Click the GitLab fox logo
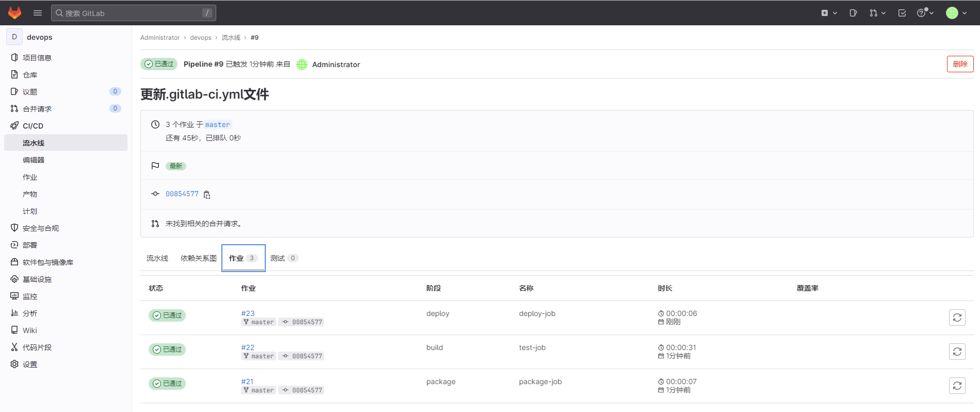 14,13
